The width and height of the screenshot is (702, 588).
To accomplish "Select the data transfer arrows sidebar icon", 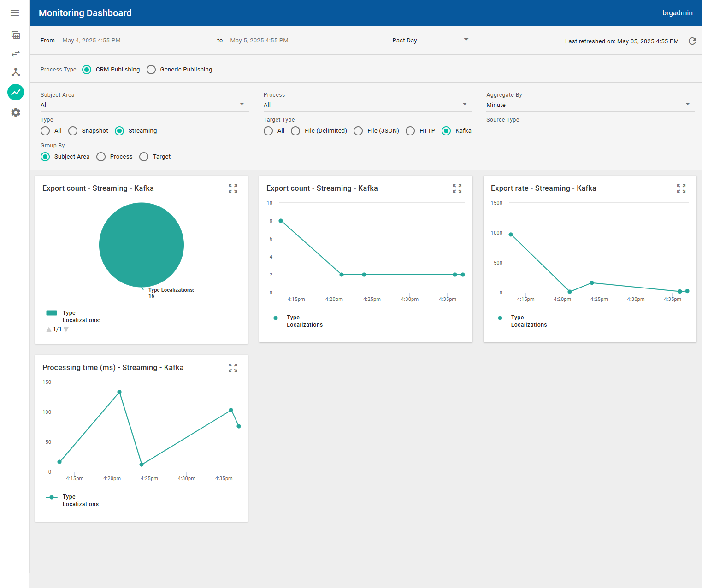I will [15, 53].
